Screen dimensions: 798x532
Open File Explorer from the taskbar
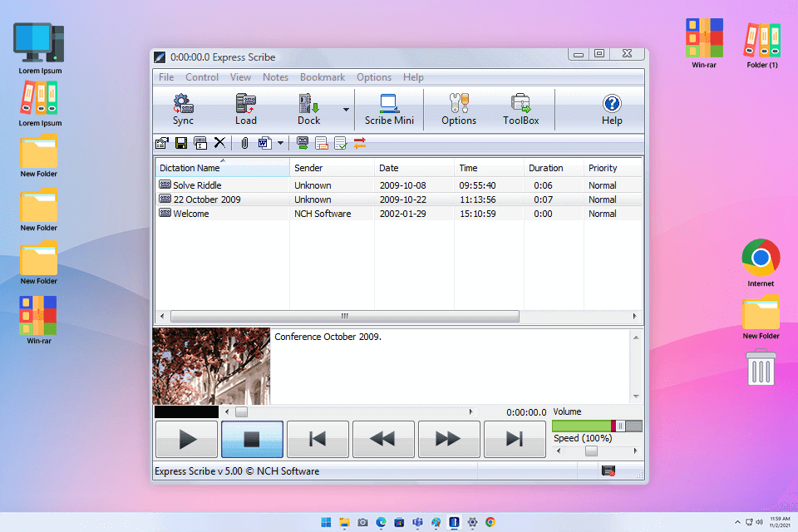[344, 522]
